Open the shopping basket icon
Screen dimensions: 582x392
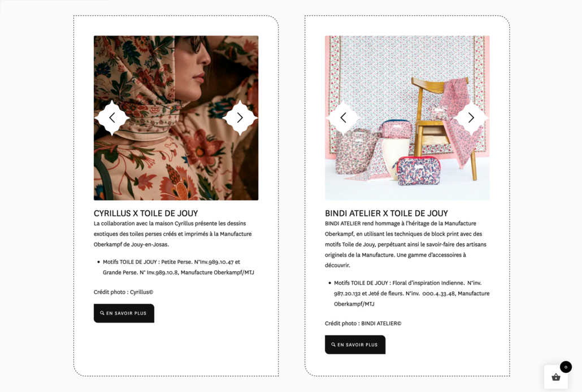556,377
